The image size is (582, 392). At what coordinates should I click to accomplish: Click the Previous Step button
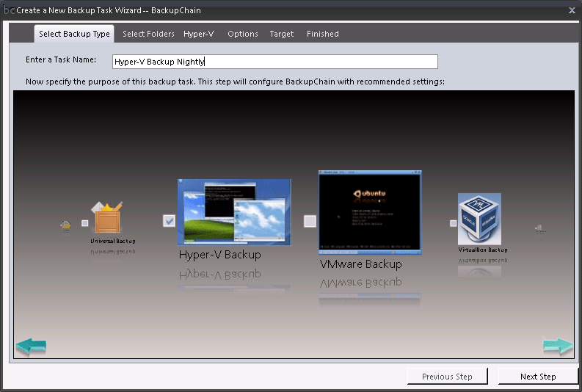pyautogui.click(x=447, y=377)
